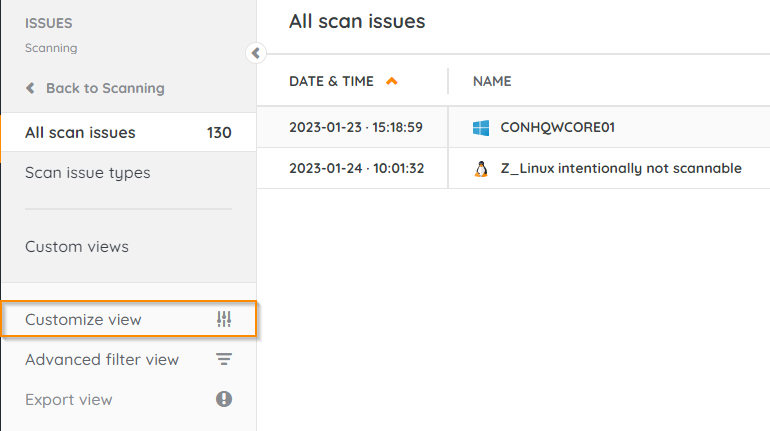
Task: Open Scan issue types in the sidebar
Action: click(87, 173)
